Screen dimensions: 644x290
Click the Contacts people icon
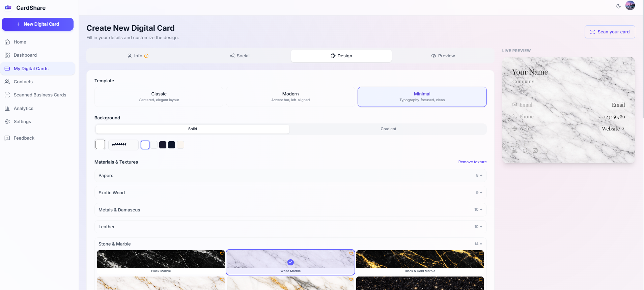coord(7,82)
